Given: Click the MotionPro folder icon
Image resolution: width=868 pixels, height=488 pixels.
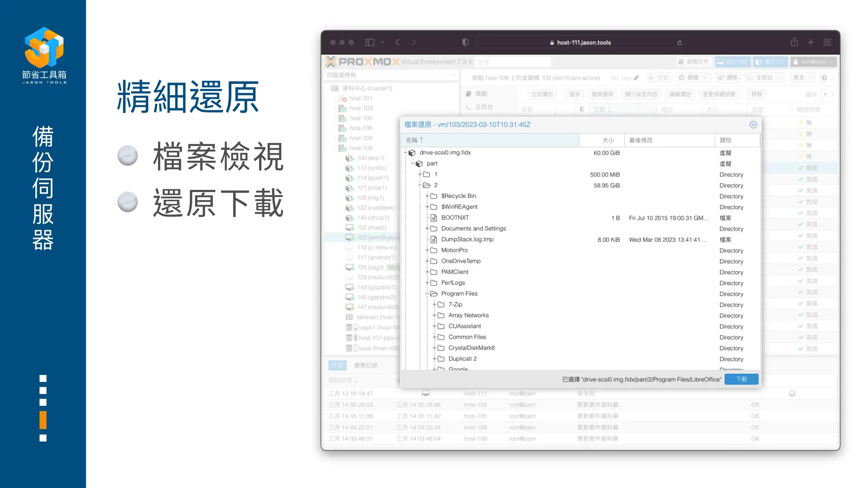Looking at the screenshot, I should pyautogui.click(x=434, y=250).
